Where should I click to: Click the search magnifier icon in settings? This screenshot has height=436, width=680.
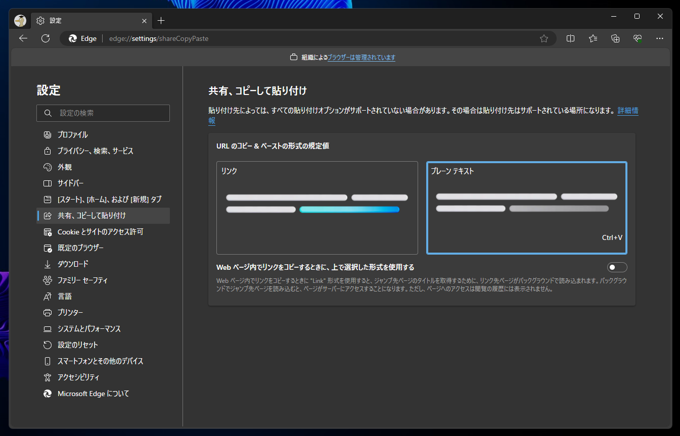(x=48, y=113)
